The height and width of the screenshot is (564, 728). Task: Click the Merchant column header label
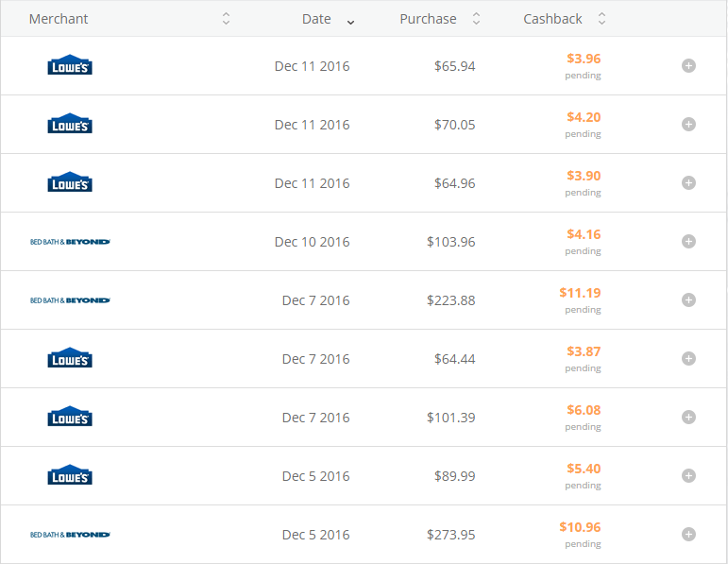point(59,19)
